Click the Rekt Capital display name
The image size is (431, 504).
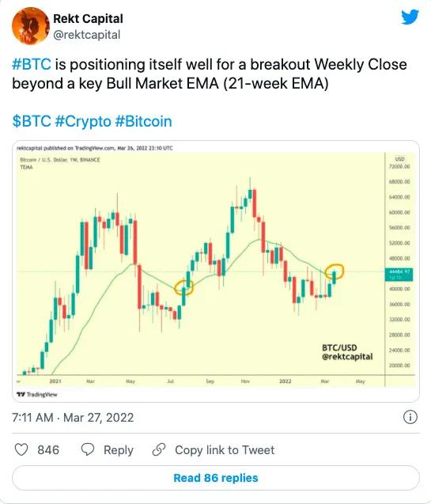pos(88,19)
